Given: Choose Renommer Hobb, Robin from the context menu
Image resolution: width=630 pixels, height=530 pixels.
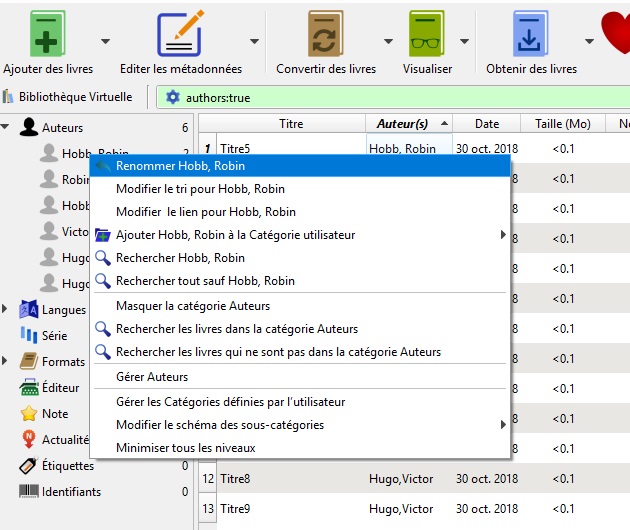Looking at the screenshot, I should pyautogui.click(x=300, y=166).
